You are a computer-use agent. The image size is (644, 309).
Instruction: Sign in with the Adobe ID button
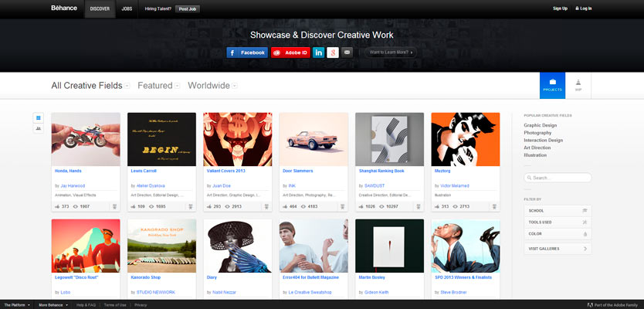click(x=290, y=53)
